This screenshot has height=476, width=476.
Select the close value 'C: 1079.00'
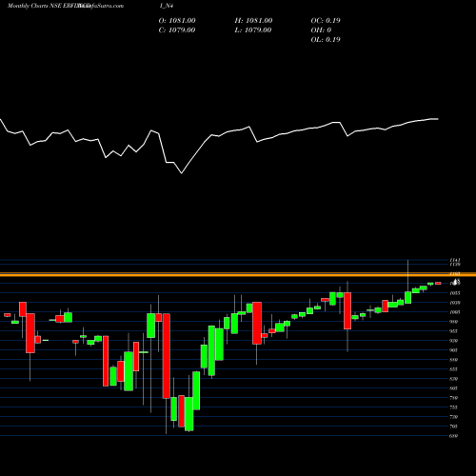click(x=177, y=30)
